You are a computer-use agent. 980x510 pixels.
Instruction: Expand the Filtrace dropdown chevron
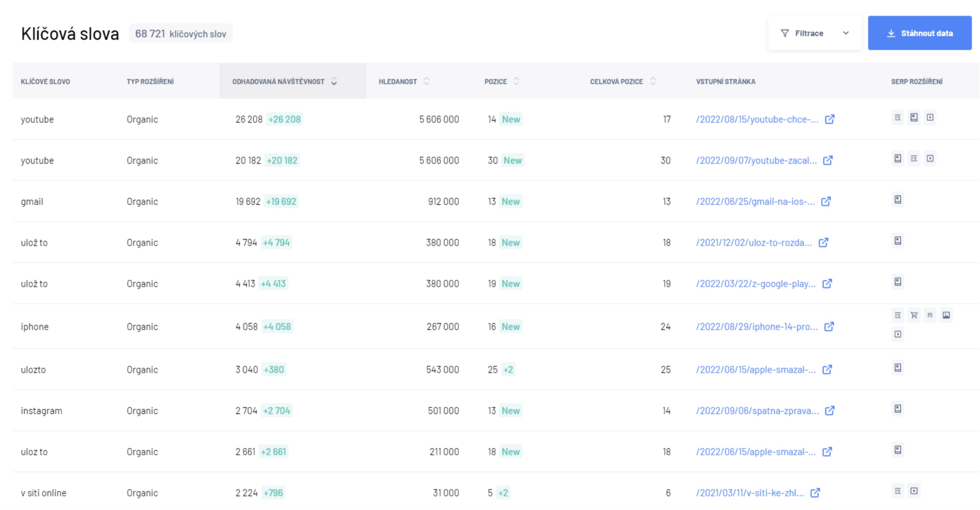[x=845, y=33]
